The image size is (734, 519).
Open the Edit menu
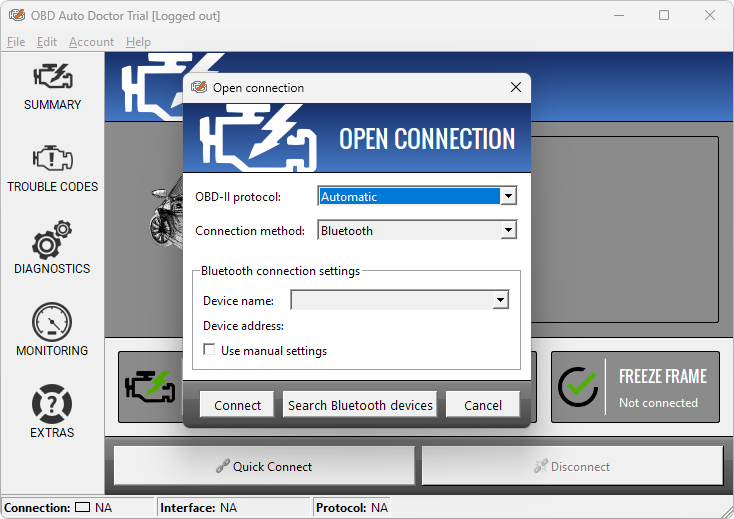(x=47, y=42)
